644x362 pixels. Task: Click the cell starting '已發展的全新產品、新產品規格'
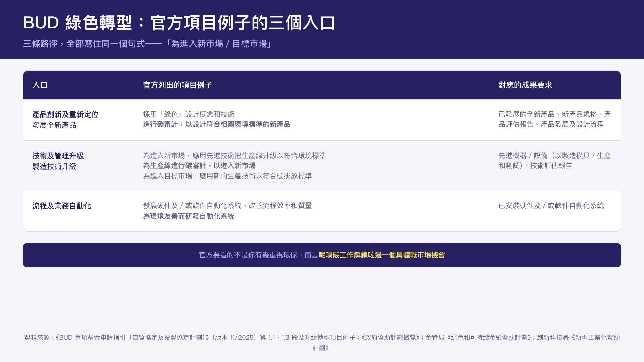click(x=555, y=119)
